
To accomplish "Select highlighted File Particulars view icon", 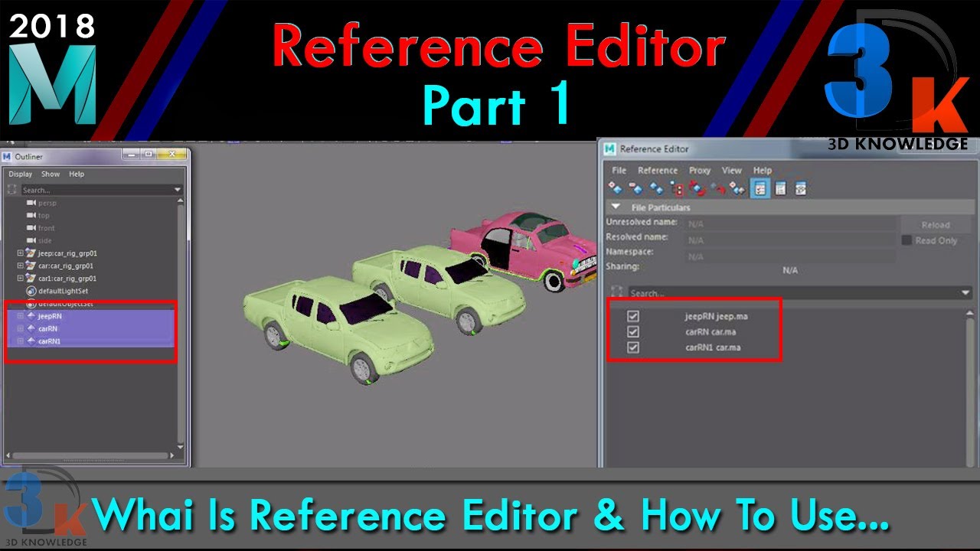I will (760, 188).
